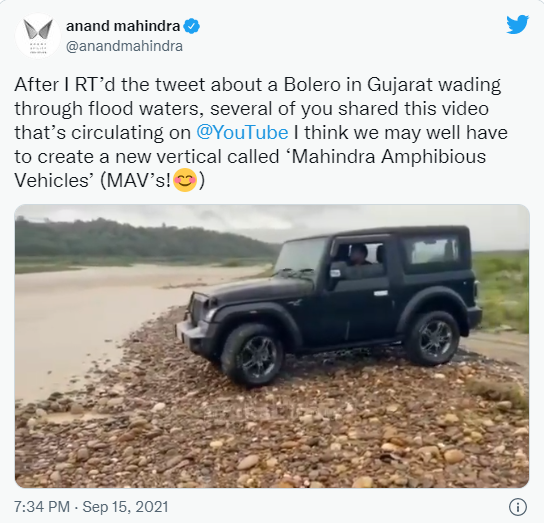Open the 7:34 PM Sep 15, 2021 timestamp
The image size is (544, 523).
[x=91, y=507]
